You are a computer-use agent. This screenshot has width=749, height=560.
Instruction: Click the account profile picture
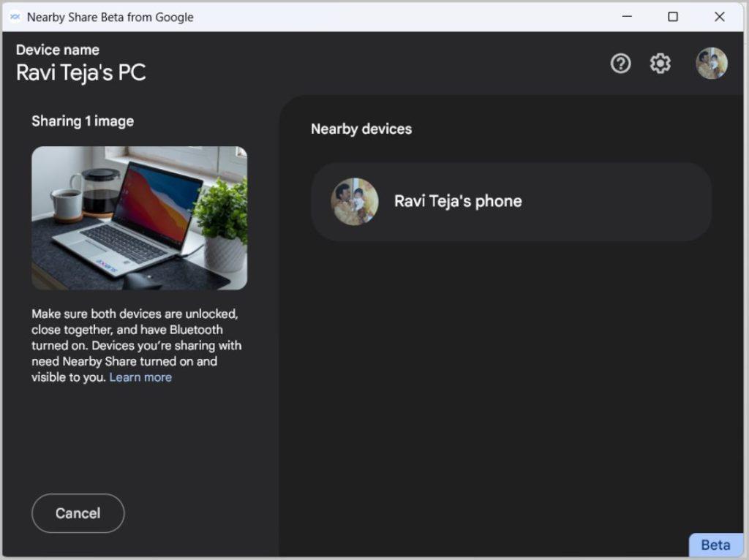pyautogui.click(x=711, y=63)
